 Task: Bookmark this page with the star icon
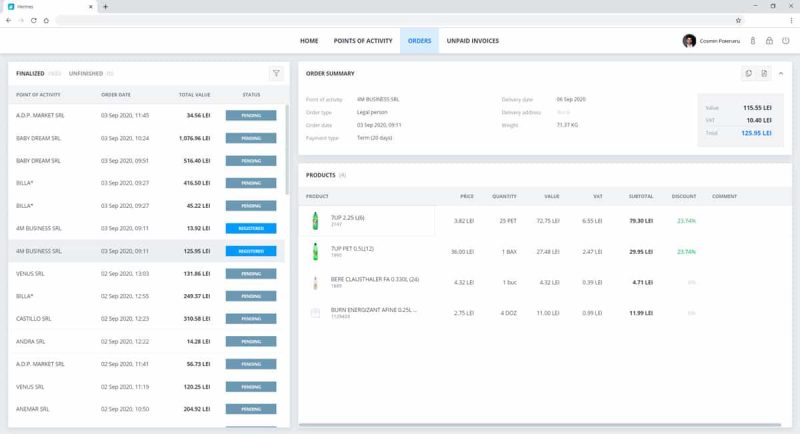point(738,19)
